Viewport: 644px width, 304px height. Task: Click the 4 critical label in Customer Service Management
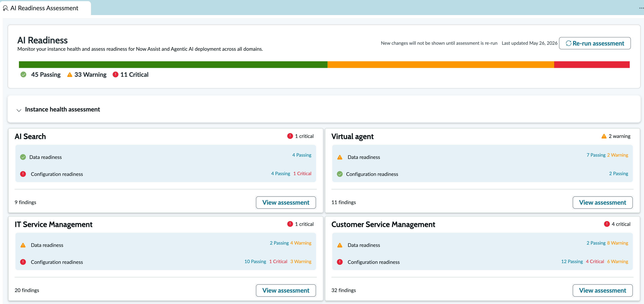[x=621, y=224]
